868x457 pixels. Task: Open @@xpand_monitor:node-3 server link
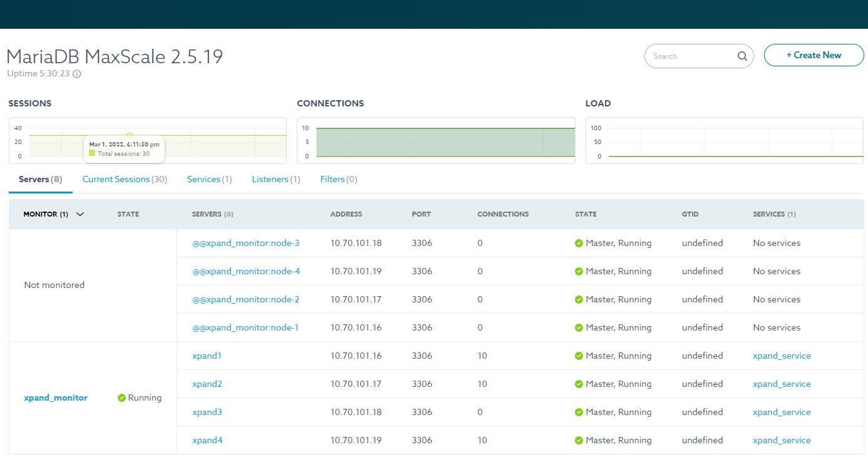(x=245, y=243)
